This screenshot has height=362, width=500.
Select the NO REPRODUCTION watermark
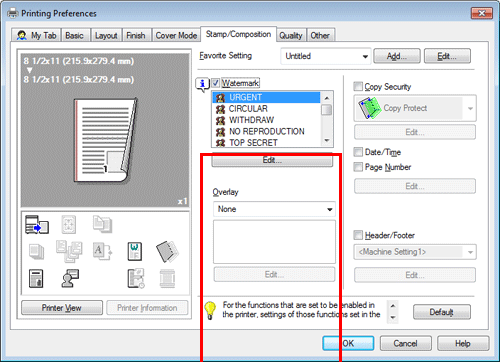266,131
